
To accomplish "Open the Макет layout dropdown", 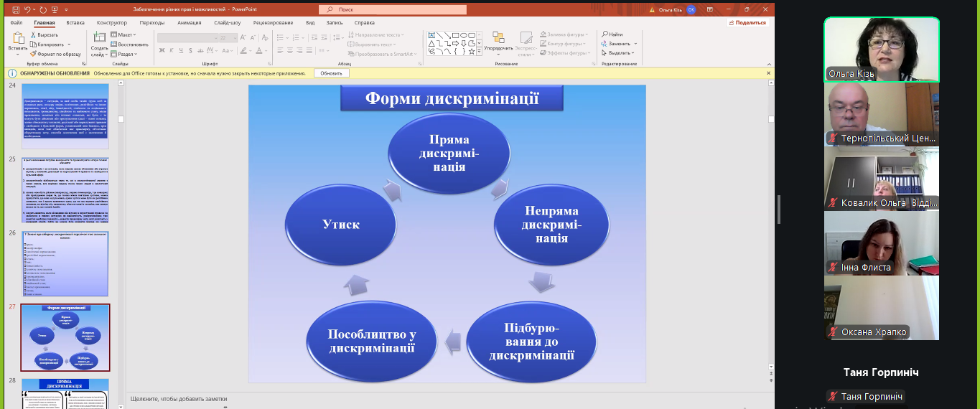I will tap(123, 34).
